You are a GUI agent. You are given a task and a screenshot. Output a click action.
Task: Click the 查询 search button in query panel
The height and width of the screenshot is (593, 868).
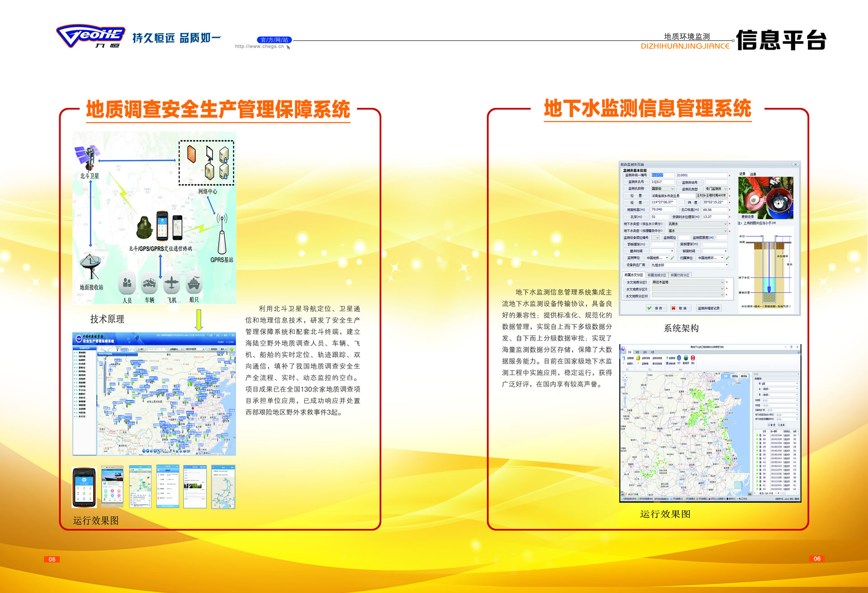tap(781, 425)
